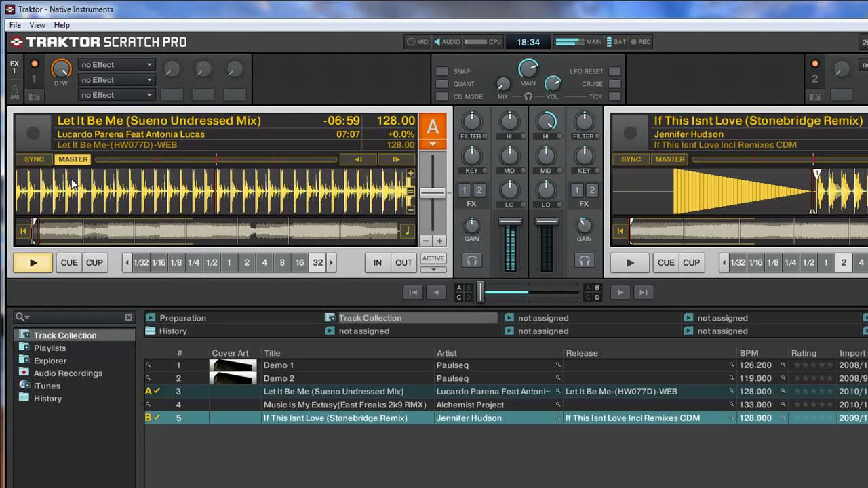
Task: Click the CUP button on Deck B
Action: 691,263
